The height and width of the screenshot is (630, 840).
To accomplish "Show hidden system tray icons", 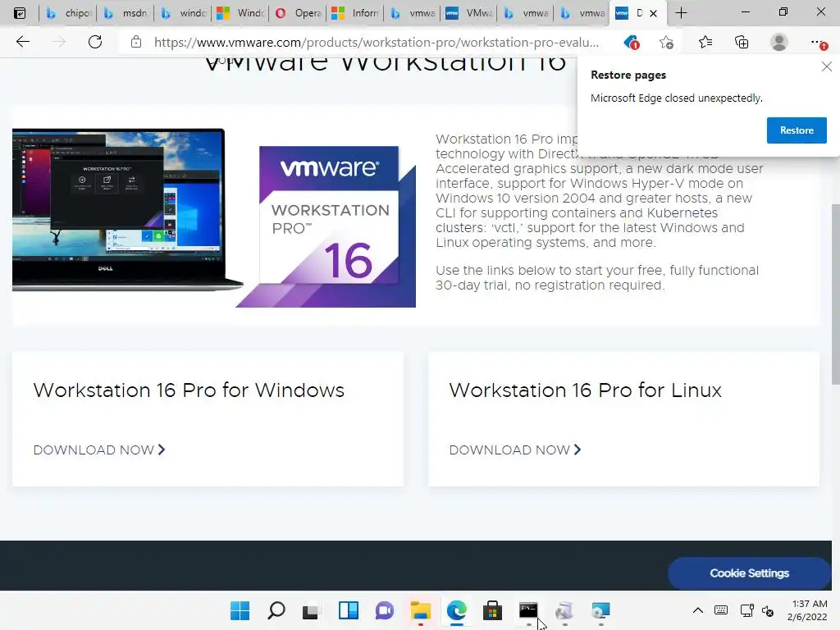I will click(x=697, y=610).
